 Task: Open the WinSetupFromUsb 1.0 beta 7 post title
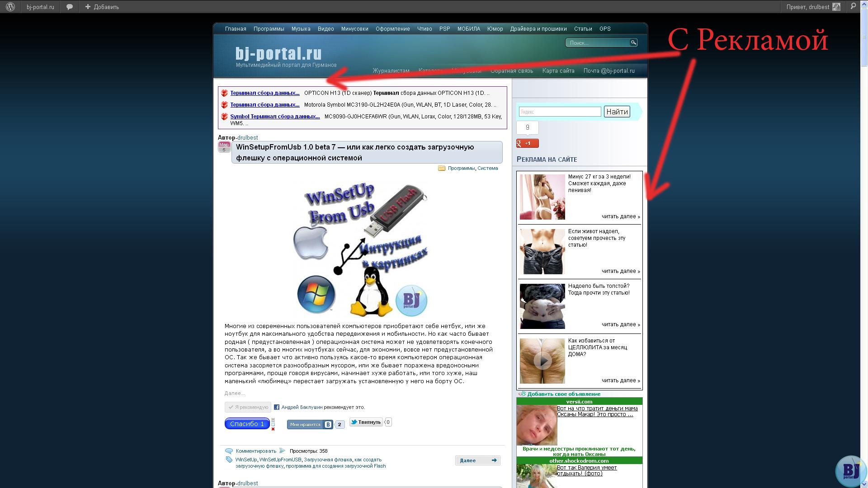[x=355, y=152]
